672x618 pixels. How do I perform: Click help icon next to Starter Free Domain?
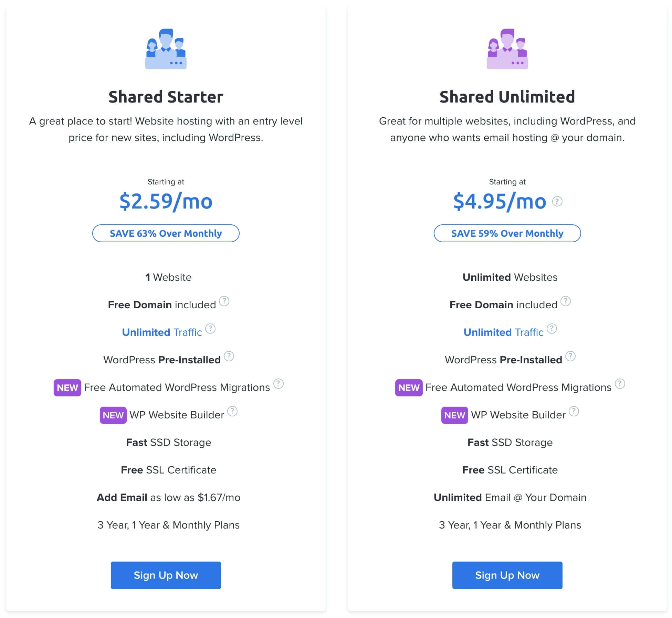(x=224, y=301)
